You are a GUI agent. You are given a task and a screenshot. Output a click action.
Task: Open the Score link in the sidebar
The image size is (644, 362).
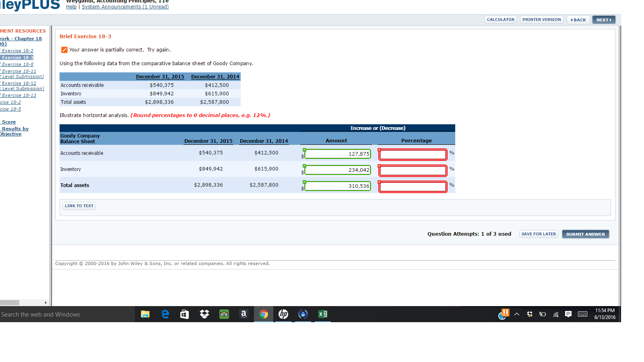pos(8,122)
